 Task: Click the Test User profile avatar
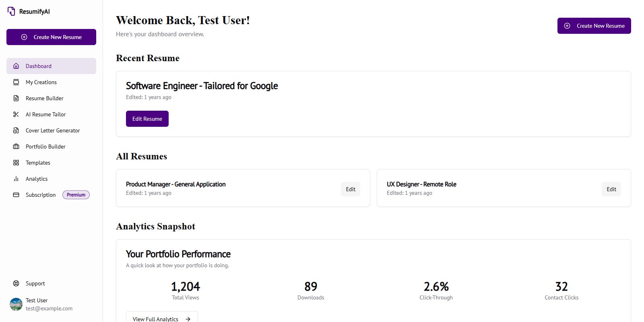(x=16, y=304)
